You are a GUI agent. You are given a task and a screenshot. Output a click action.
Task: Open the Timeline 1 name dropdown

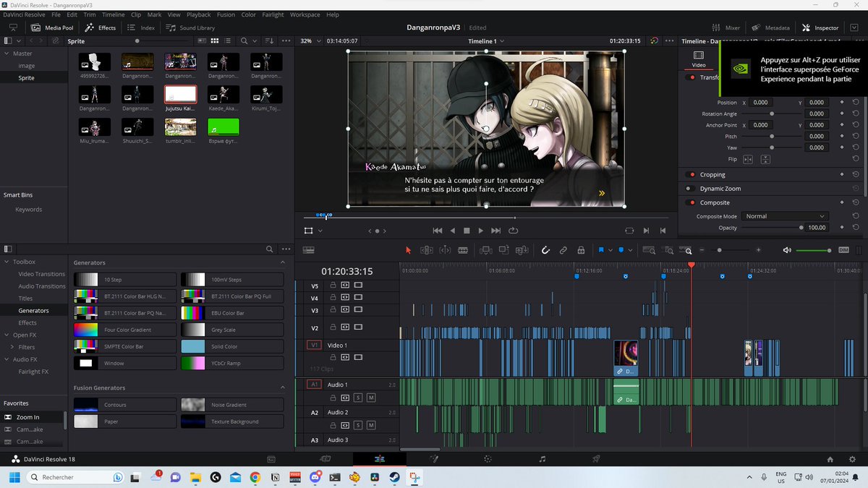pyautogui.click(x=488, y=41)
